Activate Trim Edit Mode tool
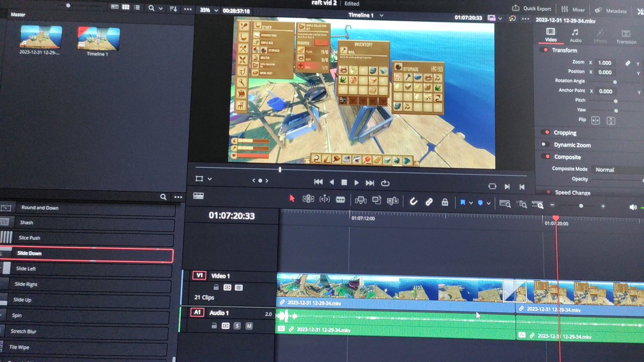 308,199
